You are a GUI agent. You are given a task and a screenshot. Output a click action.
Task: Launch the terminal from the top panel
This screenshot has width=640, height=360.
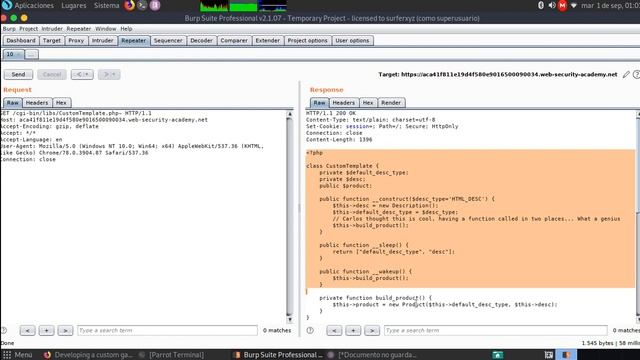click(142, 5)
